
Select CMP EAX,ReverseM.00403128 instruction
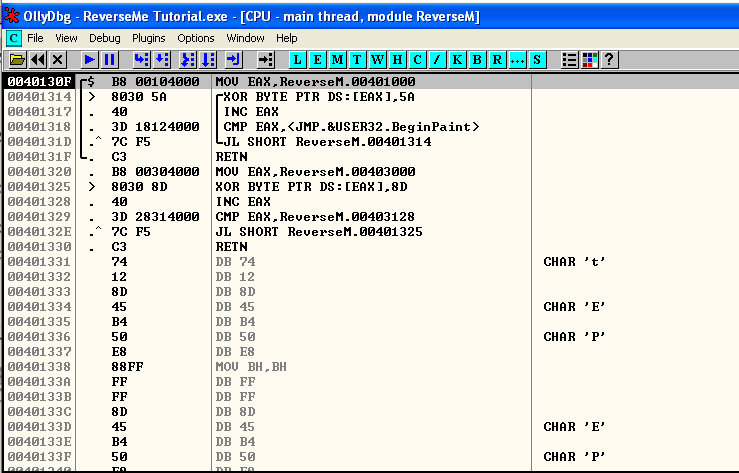click(x=315, y=217)
